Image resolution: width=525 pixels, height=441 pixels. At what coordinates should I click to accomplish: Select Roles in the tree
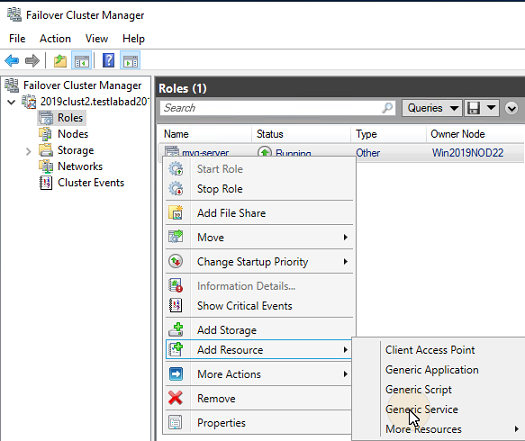(x=70, y=118)
